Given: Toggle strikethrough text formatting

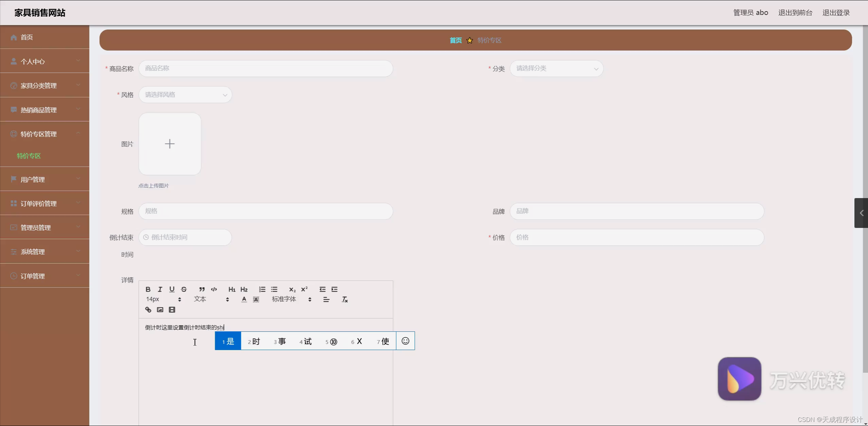Looking at the screenshot, I should [x=184, y=289].
